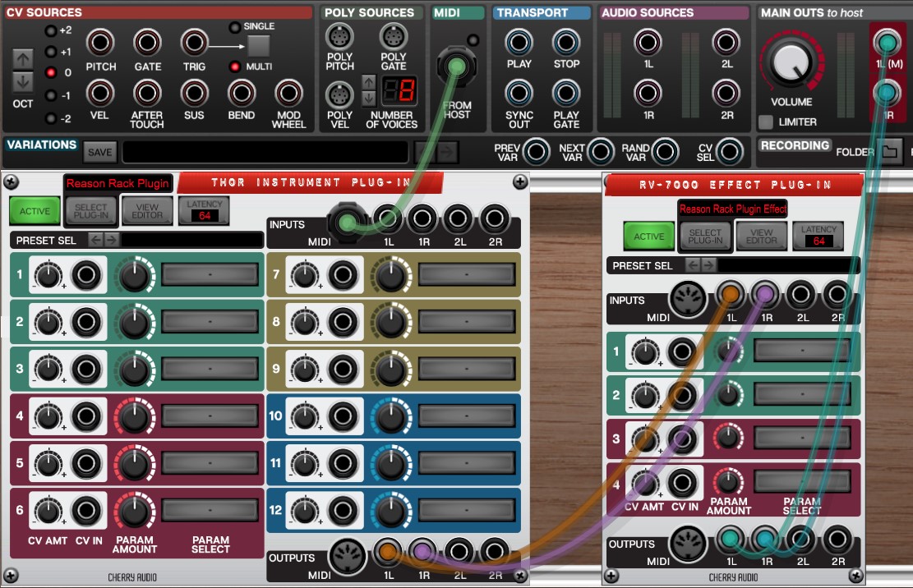
Task: Toggle RV-7000 ACTIVE button
Action: (648, 237)
